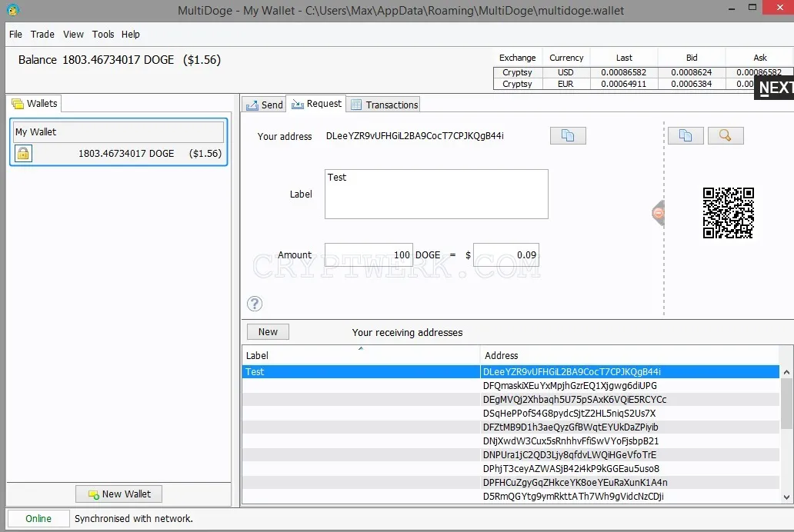Viewport: 794px width, 532px height.
Task: Open the Trade menu
Action: click(42, 35)
